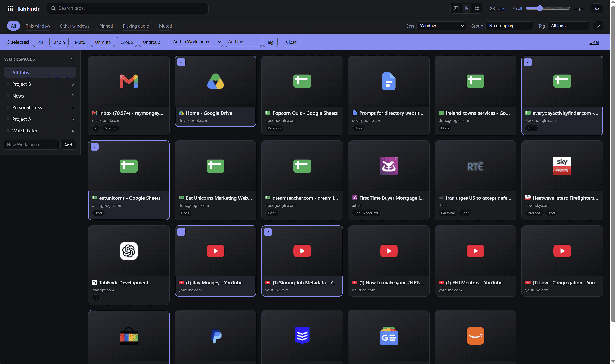The width and height of the screenshot is (615, 364).
Task: Click the AIB logo on Mortgage card
Action: pyautogui.click(x=389, y=166)
